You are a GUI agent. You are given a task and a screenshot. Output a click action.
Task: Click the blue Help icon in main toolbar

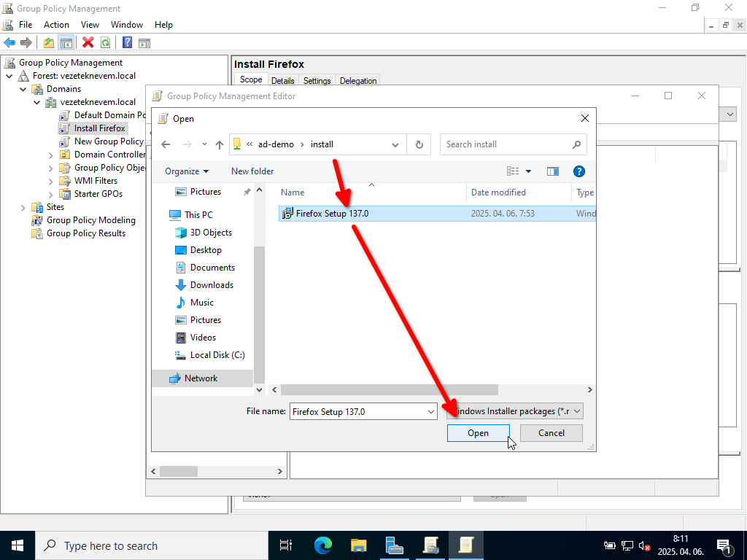pyautogui.click(x=127, y=43)
